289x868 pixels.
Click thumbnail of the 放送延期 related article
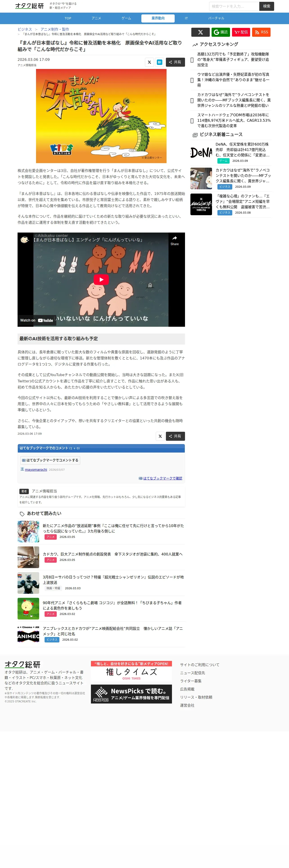coord(28,531)
